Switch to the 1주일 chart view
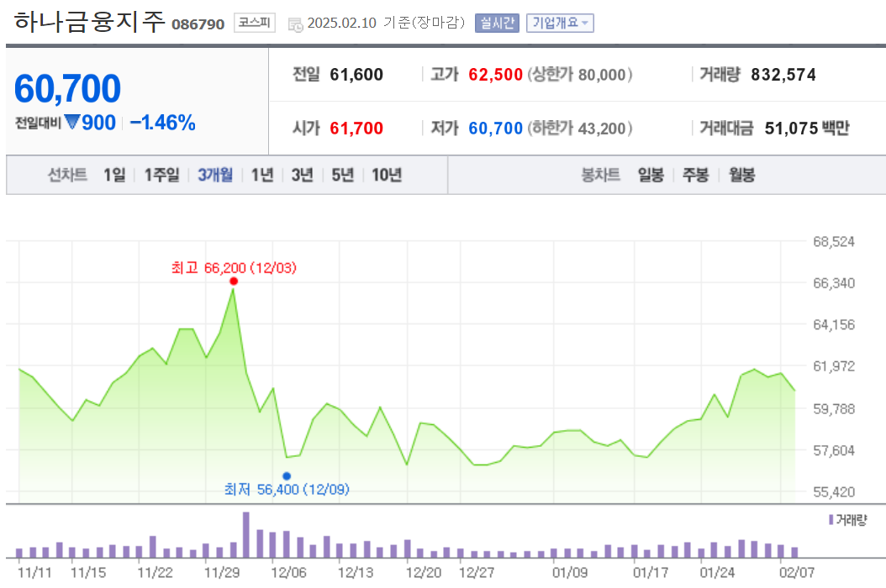This screenshot has width=886, height=588. pos(161,176)
